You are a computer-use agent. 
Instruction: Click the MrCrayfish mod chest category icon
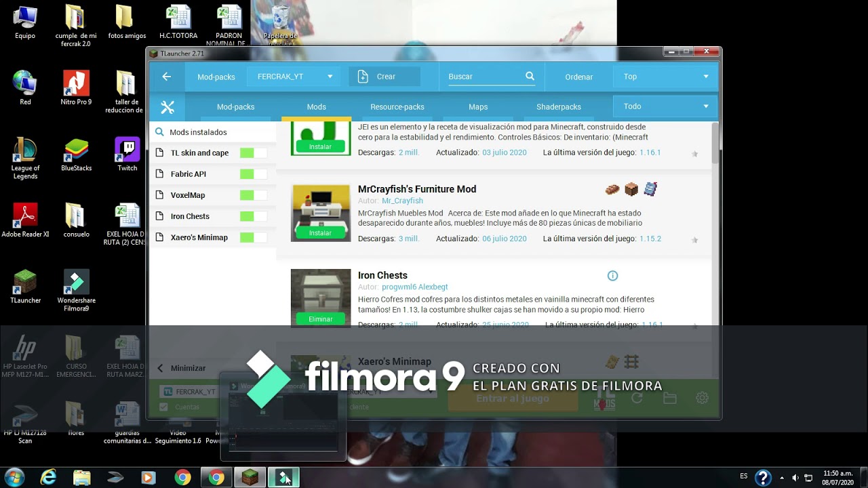tap(631, 189)
